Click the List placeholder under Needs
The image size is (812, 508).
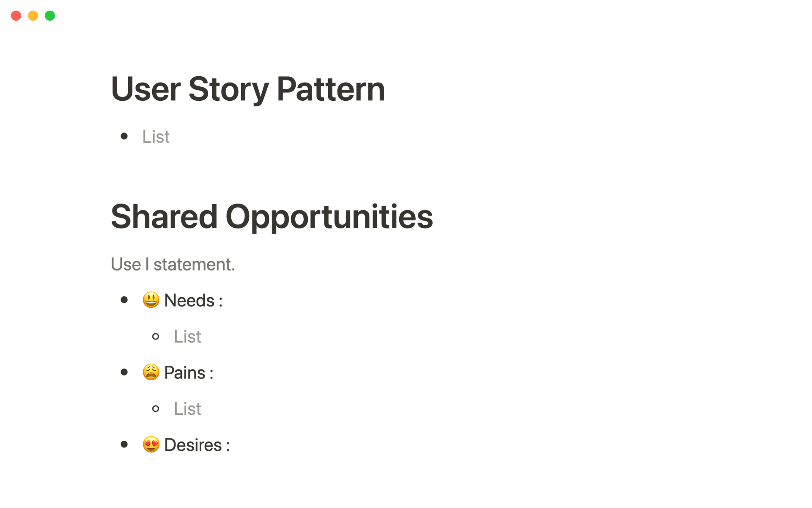187,337
